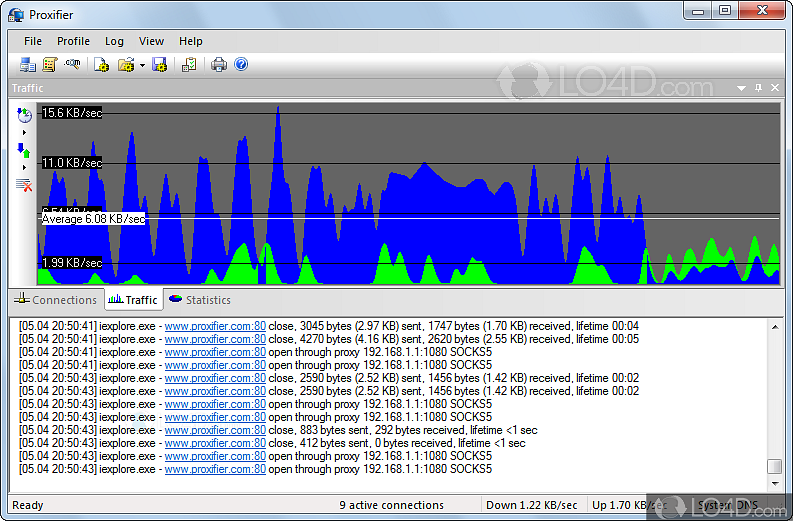This screenshot has height=521, width=793.
Task: Click proxifier.com link in the first log line
Action: click(x=215, y=326)
